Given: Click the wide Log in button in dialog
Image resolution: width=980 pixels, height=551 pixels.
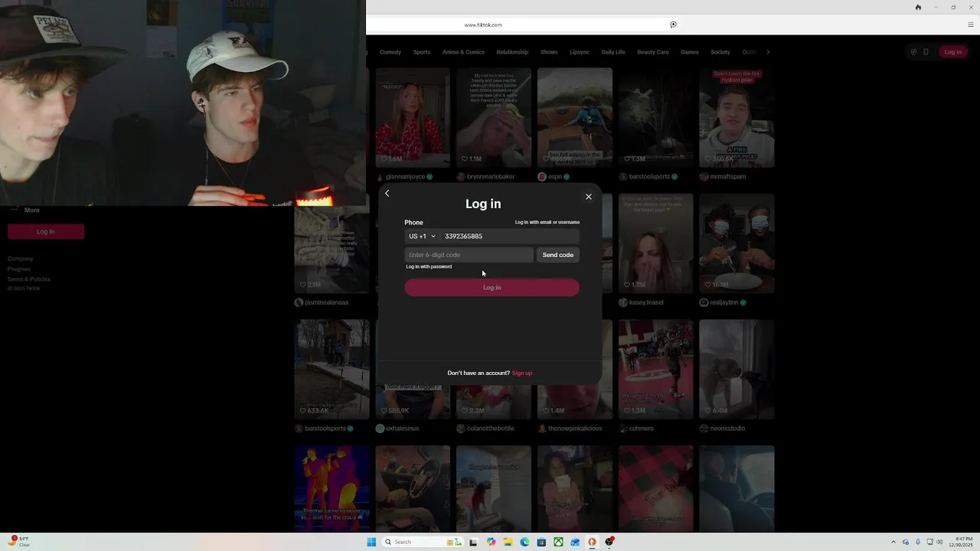Looking at the screenshot, I should 492,288.
